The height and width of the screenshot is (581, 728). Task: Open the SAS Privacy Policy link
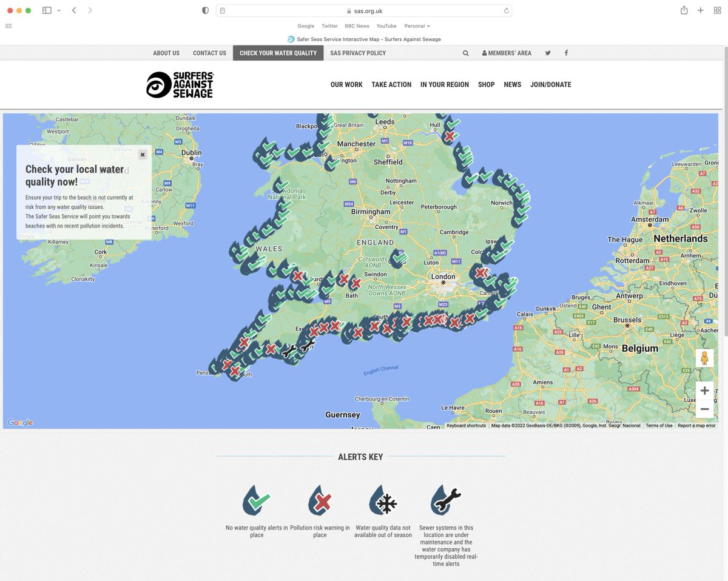(x=358, y=53)
